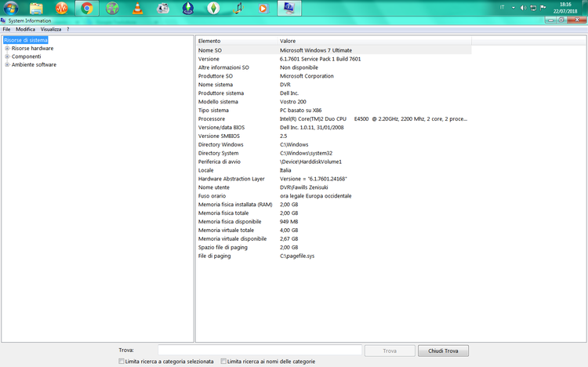Viewport: 588px width, 367px height.
Task: Select the Nome sistema row
Action: click(334, 85)
